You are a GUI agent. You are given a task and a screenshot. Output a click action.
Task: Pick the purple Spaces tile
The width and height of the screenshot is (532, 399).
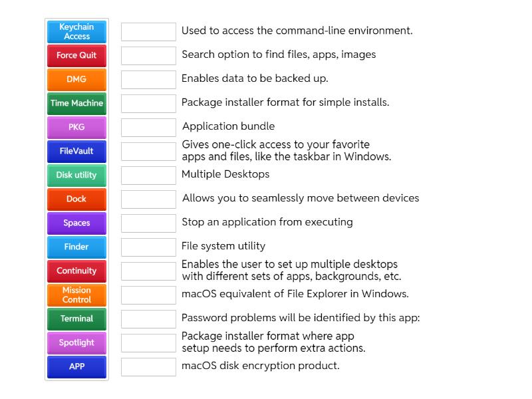click(76, 223)
